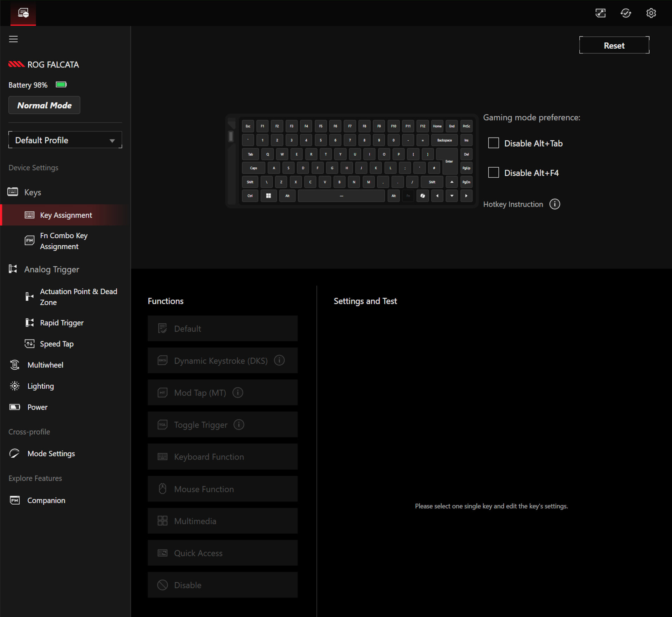Enable Disable Alt+Tab gaming mode preference
The width and height of the screenshot is (672, 617).
493,143
